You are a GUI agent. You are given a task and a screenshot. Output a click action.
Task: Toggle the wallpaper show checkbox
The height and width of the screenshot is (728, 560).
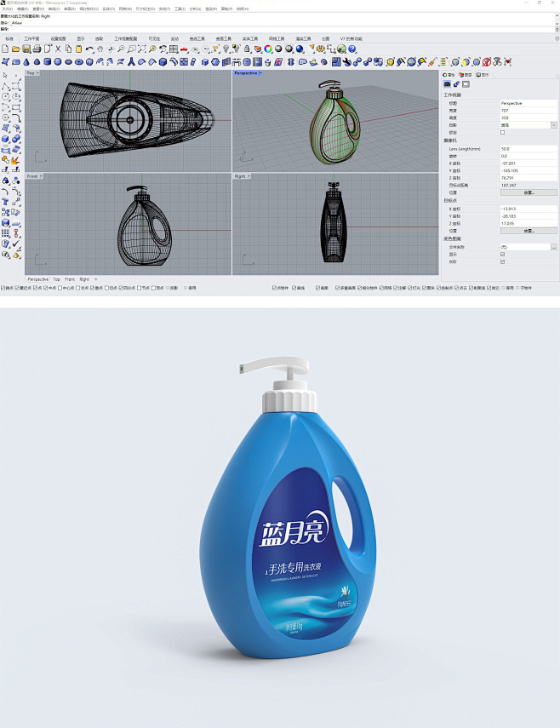coord(502,254)
